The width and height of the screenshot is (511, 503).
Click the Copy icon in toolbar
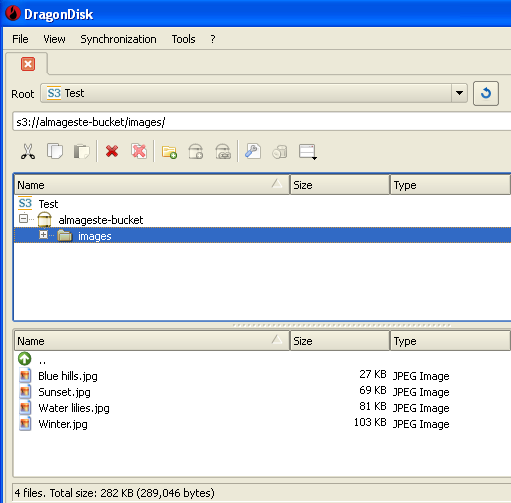click(x=55, y=151)
